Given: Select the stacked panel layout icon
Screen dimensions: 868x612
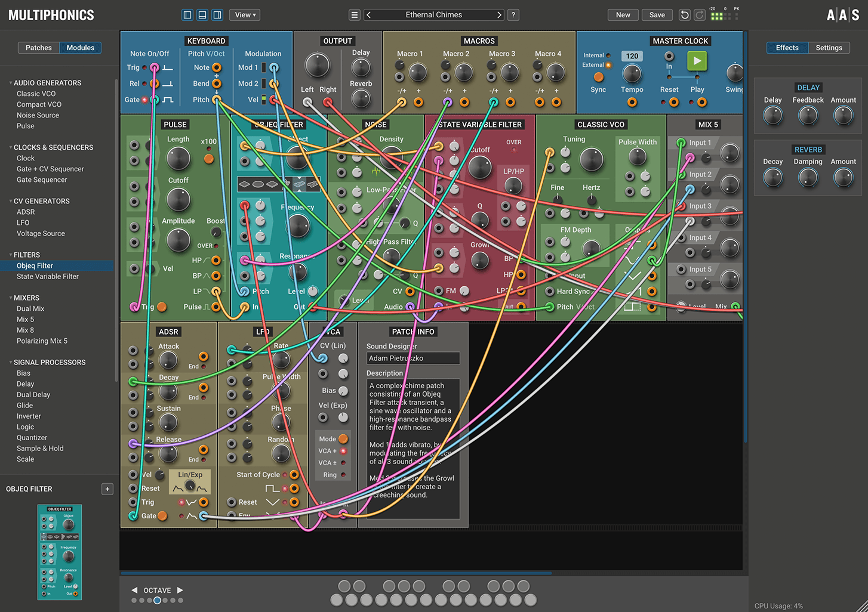Looking at the screenshot, I should pos(202,14).
